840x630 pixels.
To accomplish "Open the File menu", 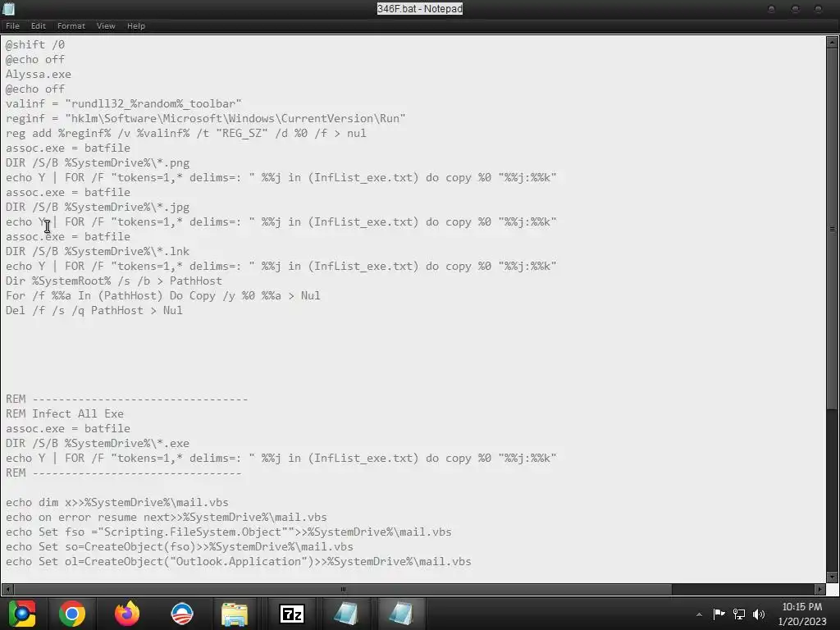I will 12,25.
